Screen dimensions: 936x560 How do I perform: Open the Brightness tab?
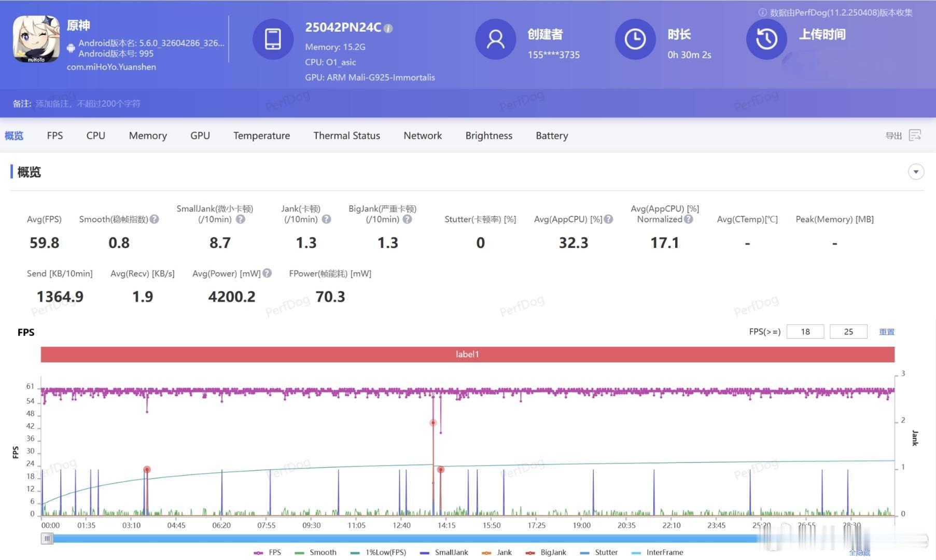pyautogui.click(x=489, y=135)
